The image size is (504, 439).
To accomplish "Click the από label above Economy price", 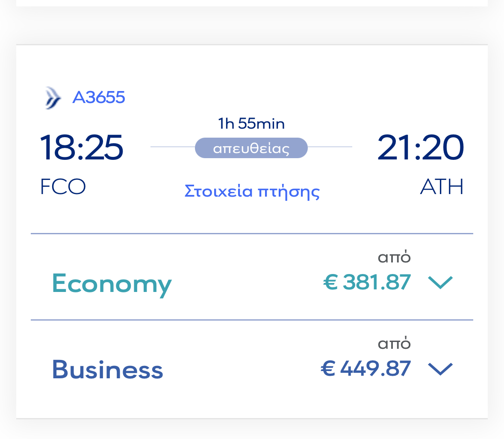I will [395, 257].
